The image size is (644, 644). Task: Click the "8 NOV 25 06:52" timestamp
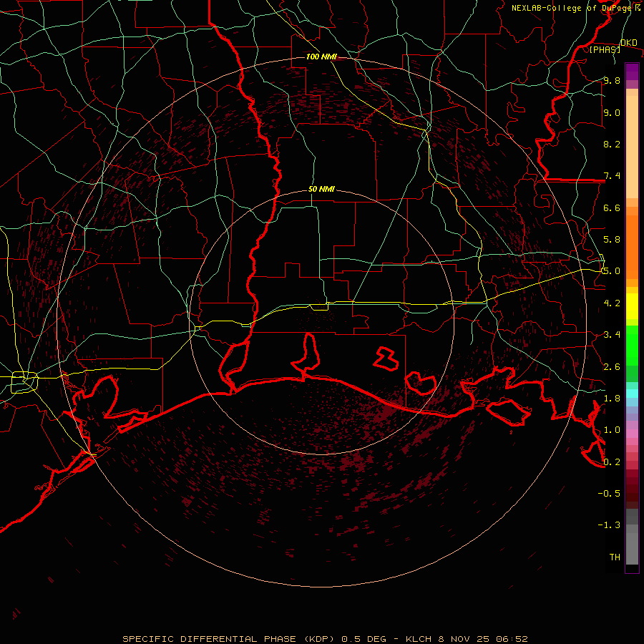[483, 639]
